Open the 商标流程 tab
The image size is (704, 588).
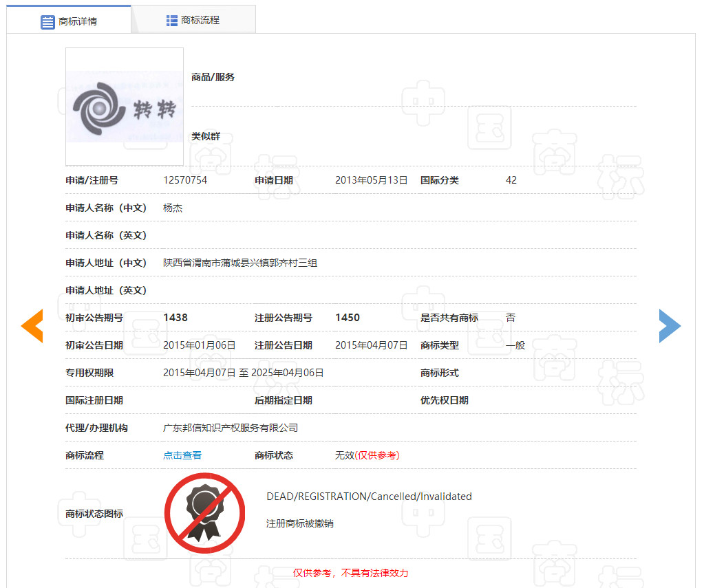point(193,20)
